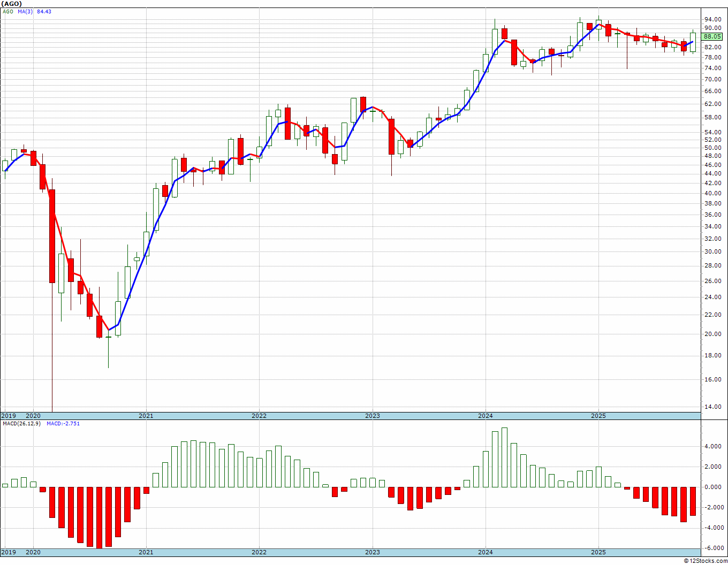This screenshot has height=565, width=728.
Task: Click the 74.00 price axis label
Action: [x=712, y=68]
